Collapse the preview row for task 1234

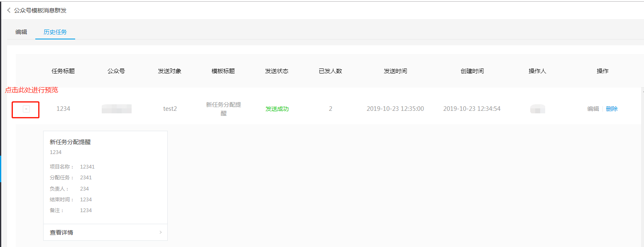click(26, 109)
